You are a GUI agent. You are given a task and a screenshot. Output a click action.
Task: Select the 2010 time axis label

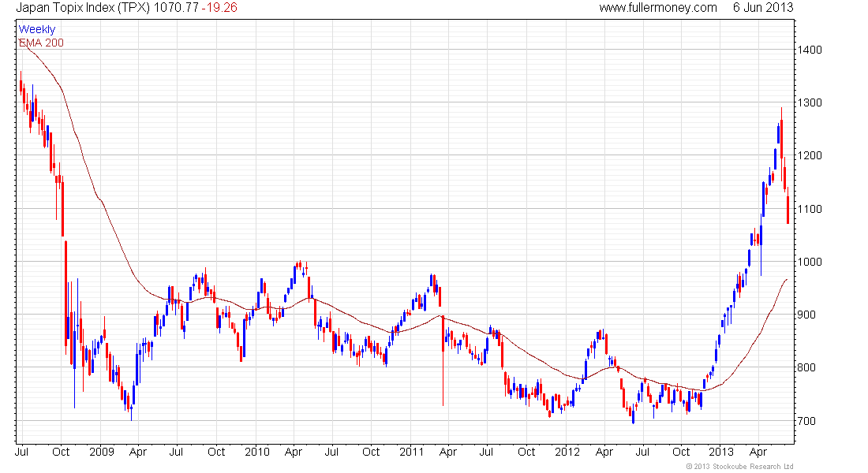pyautogui.click(x=257, y=452)
